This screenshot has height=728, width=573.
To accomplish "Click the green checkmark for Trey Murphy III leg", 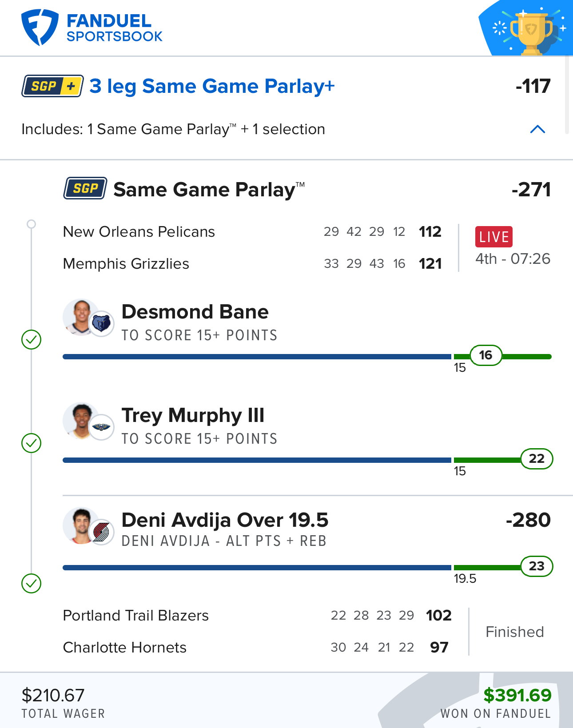I will point(32,443).
